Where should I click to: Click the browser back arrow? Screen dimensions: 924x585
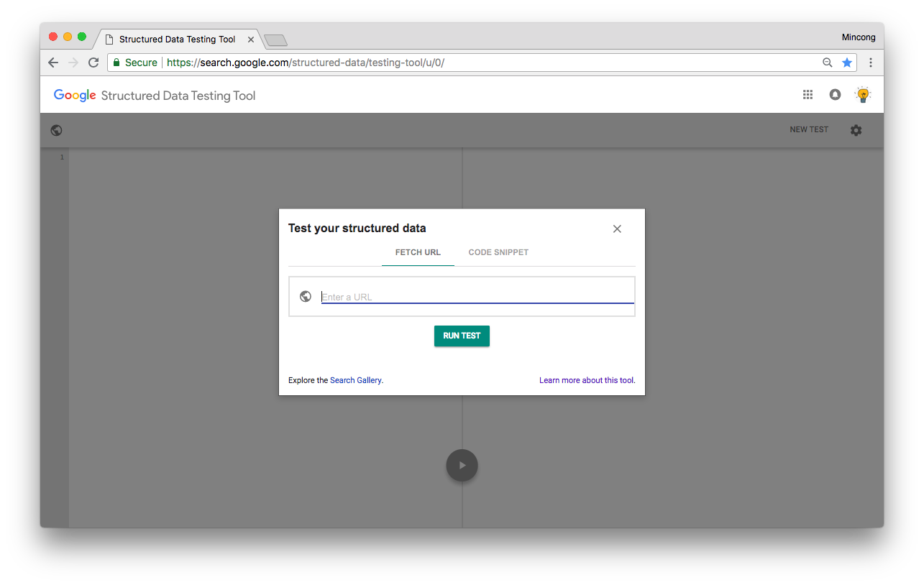[53, 63]
